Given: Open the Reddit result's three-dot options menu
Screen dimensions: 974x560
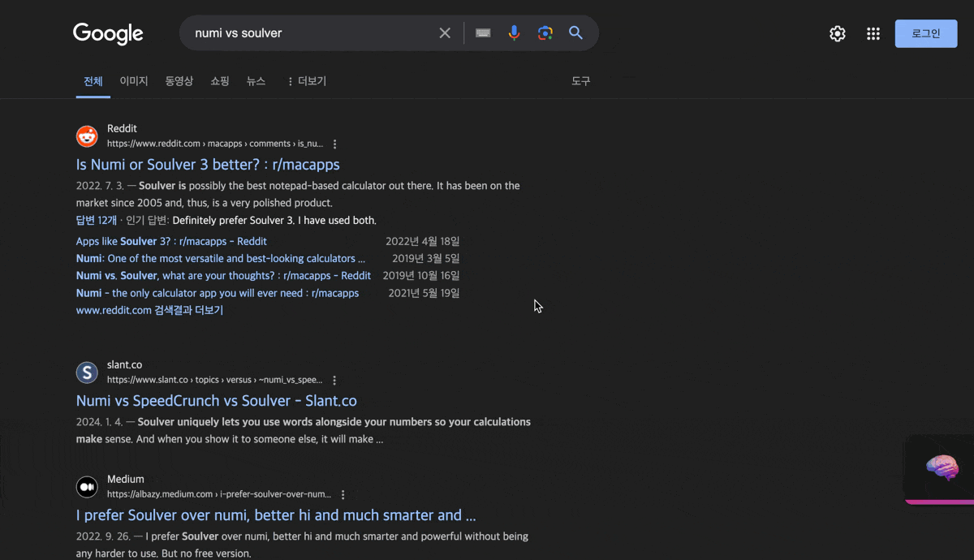Looking at the screenshot, I should [335, 144].
